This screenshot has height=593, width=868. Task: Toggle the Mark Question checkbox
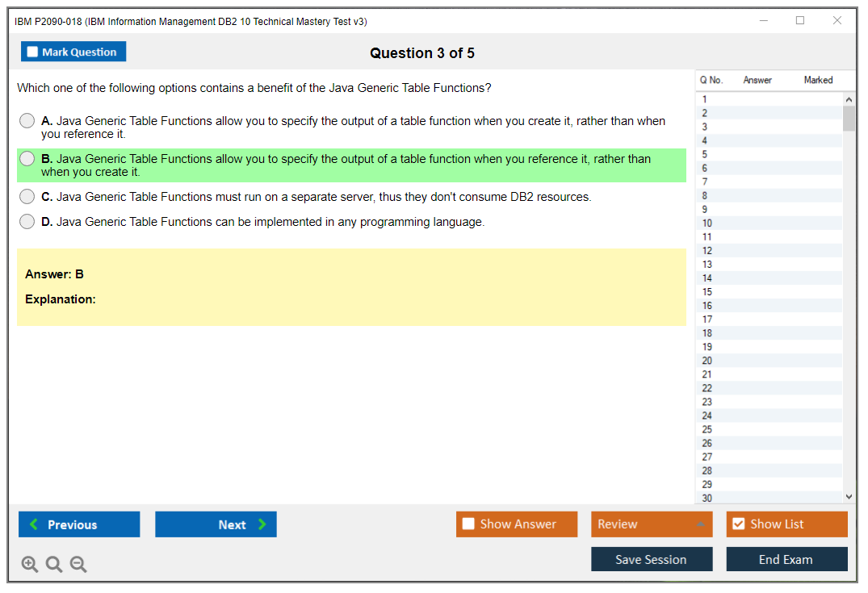coord(32,52)
